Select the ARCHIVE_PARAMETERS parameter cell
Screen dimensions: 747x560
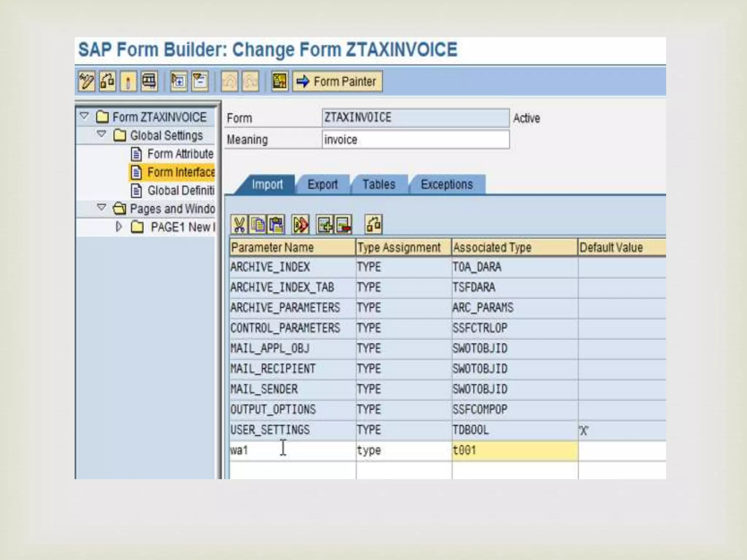293,308
